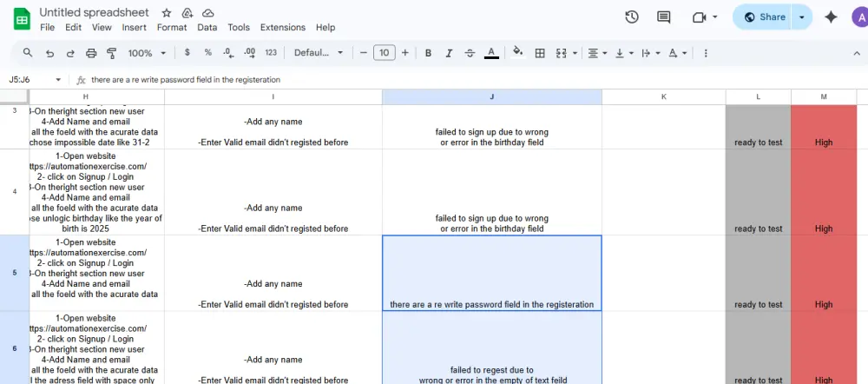Select row 5 header
This screenshot has height=384, width=868.
(15, 273)
